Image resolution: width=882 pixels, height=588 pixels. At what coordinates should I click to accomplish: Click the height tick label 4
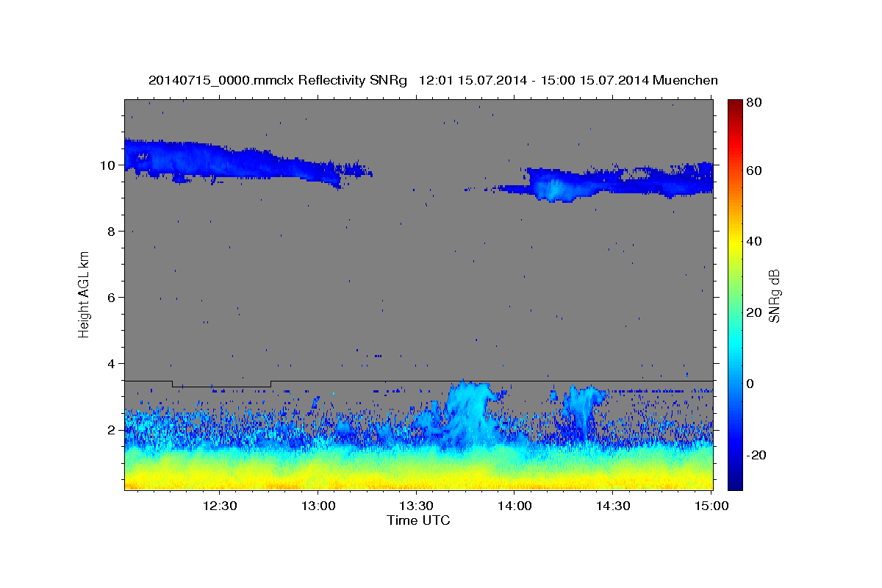112,363
